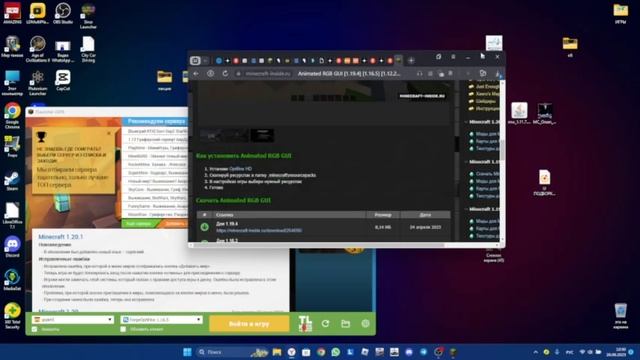
Task: Open Шейдеры sidebar link in browser
Action: (x=486, y=101)
